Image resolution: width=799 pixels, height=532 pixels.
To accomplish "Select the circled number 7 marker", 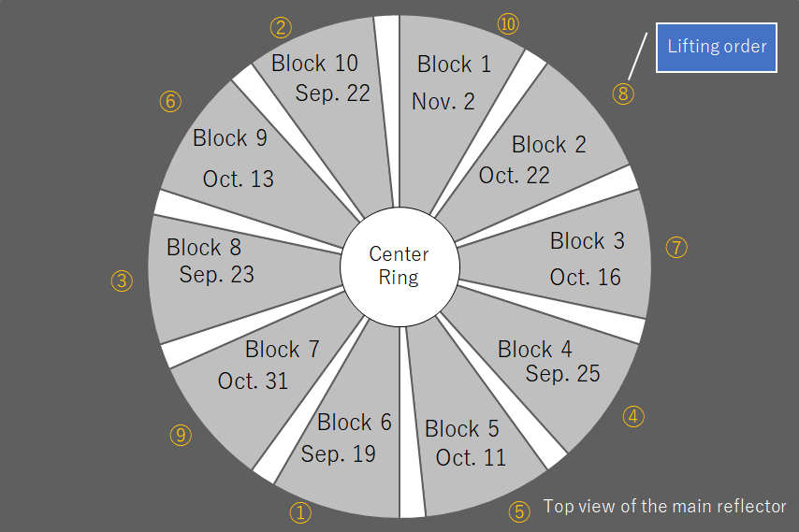I will (x=676, y=248).
